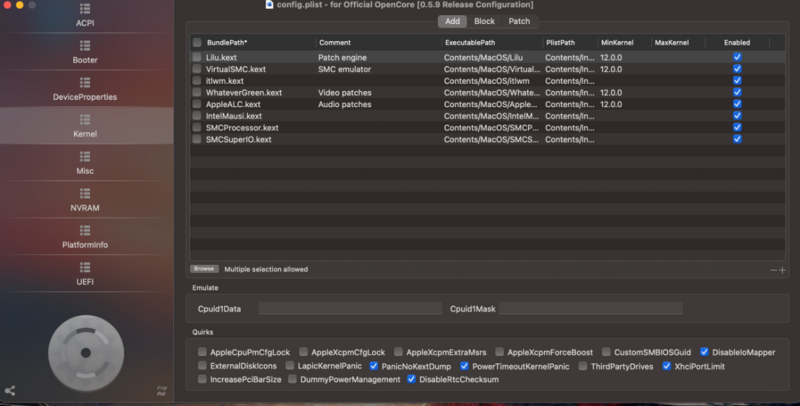This screenshot has height=406, width=800.
Task: Toggle Enabled checkbox for AppleALC.kext
Action: 737,104
